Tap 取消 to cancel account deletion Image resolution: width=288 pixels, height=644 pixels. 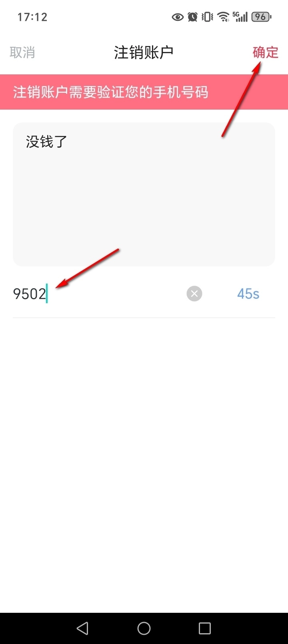[x=22, y=52]
